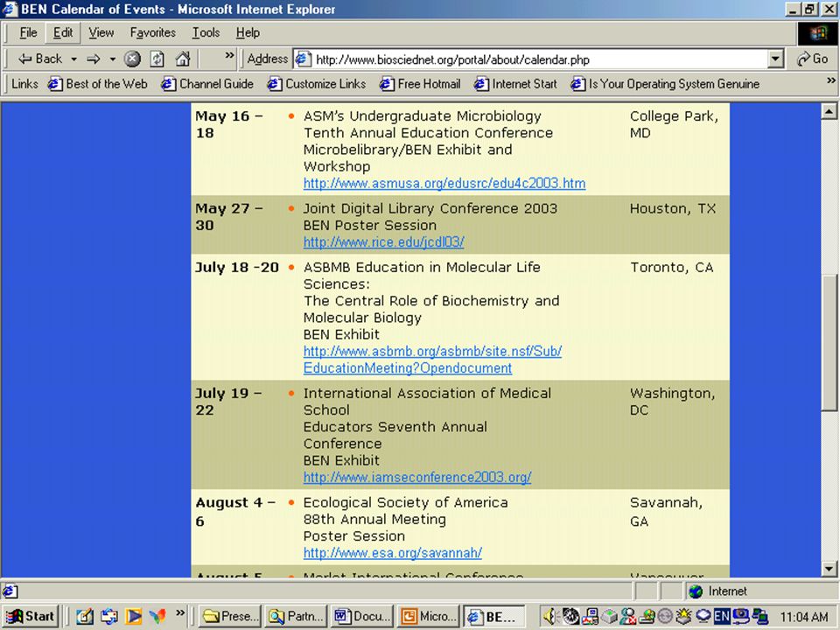Click the page icon in address bar
Screen dimensions: 840x630
304,59
